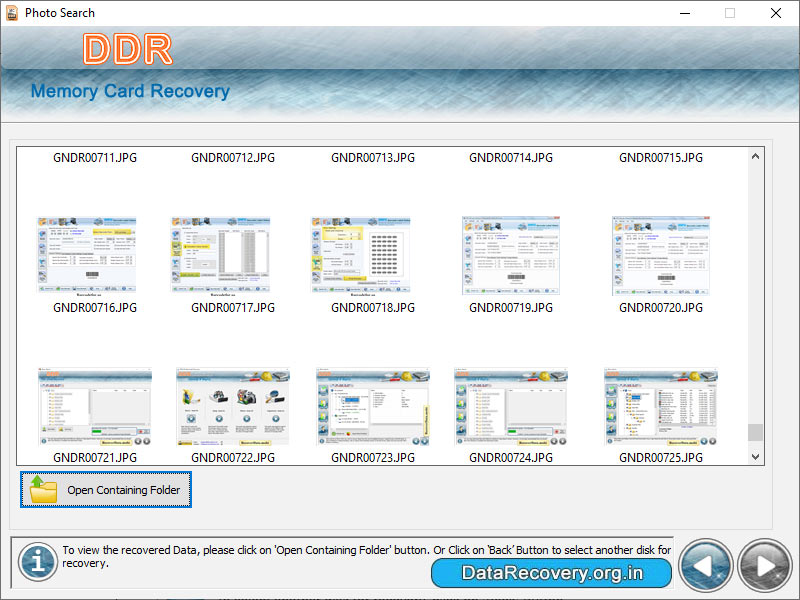Click the GNDR00711.JPG filename label
800x600 pixels.
[x=97, y=157]
